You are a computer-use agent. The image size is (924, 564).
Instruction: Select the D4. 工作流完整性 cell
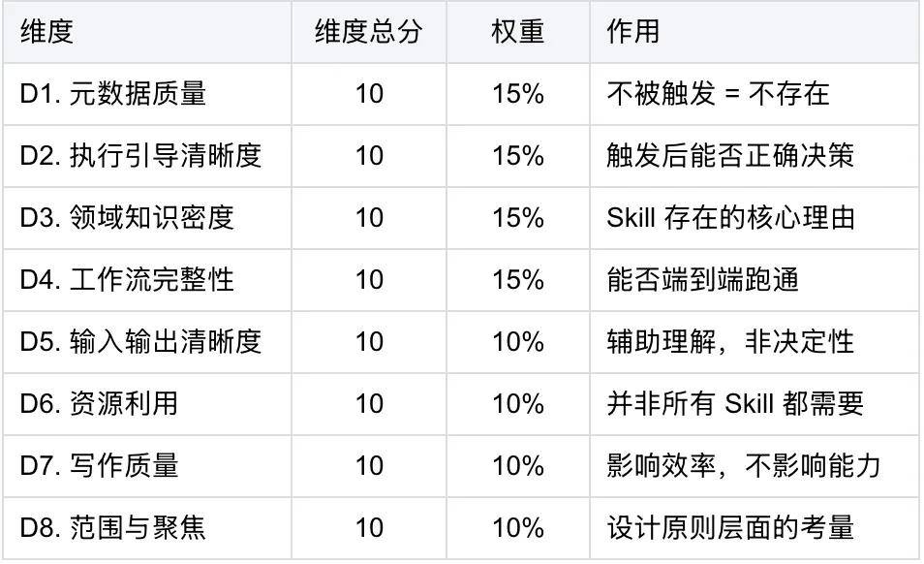(x=147, y=280)
